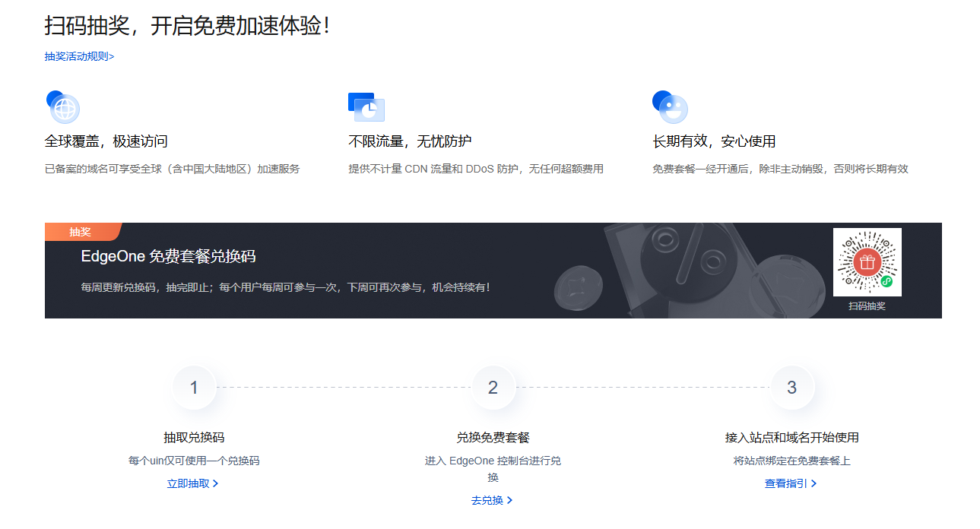
Task: Click the page title 扫码抽奖，开启免费加速体验！
Action: (189, 25)
